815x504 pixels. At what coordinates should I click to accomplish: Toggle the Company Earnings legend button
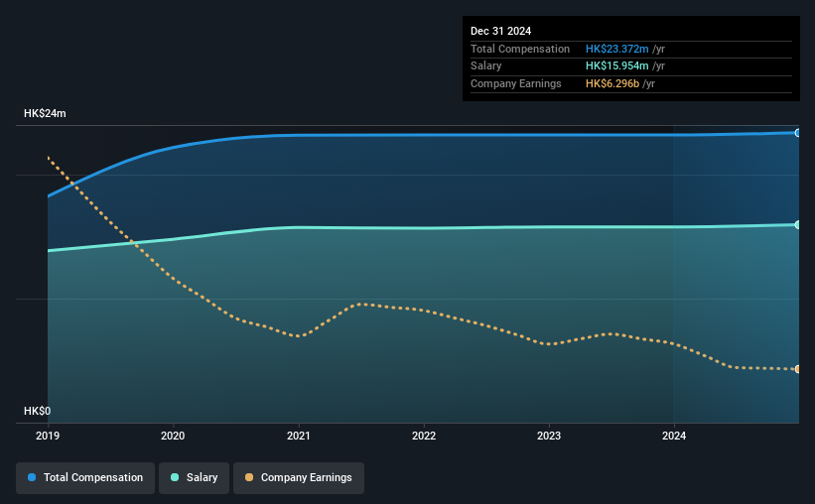299,477
